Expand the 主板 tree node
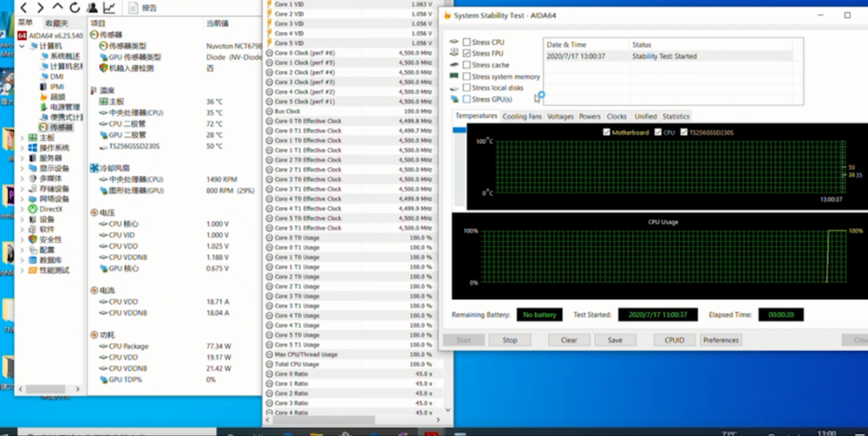868x436 pixels. 23,137
